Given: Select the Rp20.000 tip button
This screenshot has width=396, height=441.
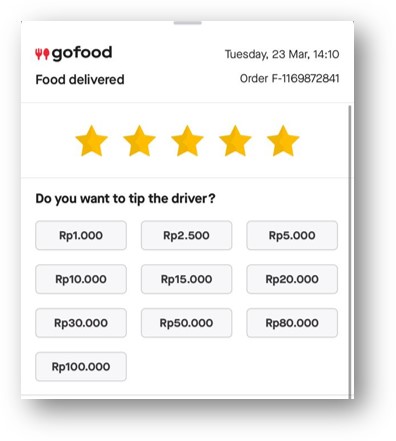Looking at the screenshot, I should tap(292, 279).
